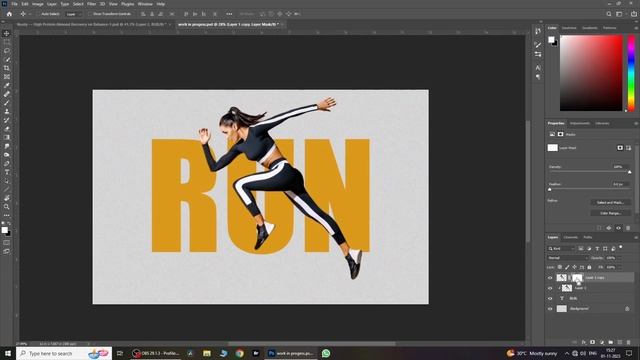Click the Select and Mask button

(610, 202)
